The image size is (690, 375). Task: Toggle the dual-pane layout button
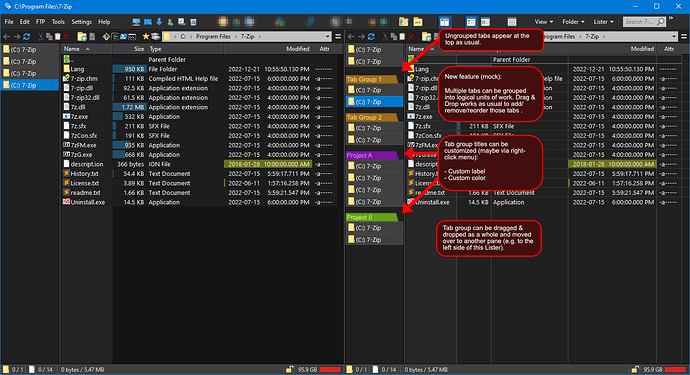(x=444, y=22)
